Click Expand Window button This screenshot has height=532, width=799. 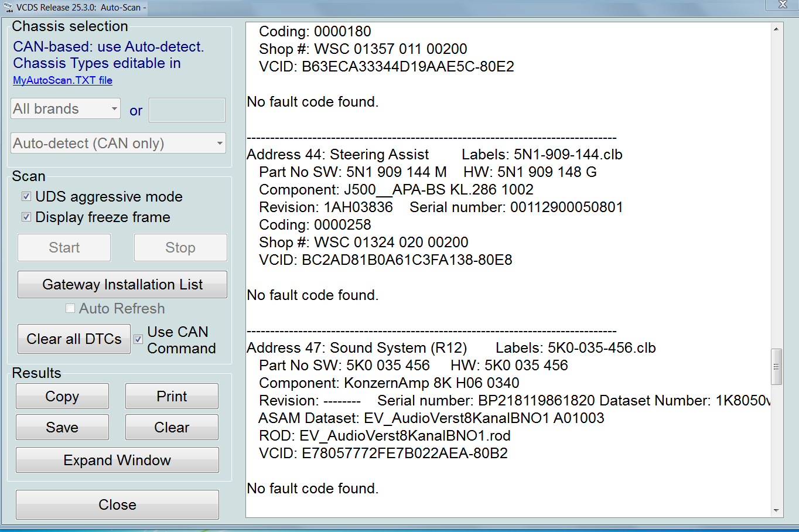(117, 461)
